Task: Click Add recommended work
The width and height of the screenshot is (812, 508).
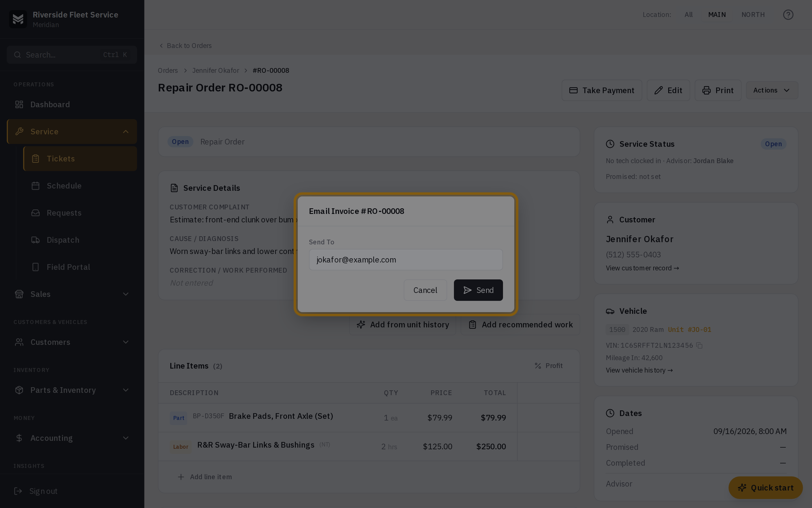Action: pos(520,325)
